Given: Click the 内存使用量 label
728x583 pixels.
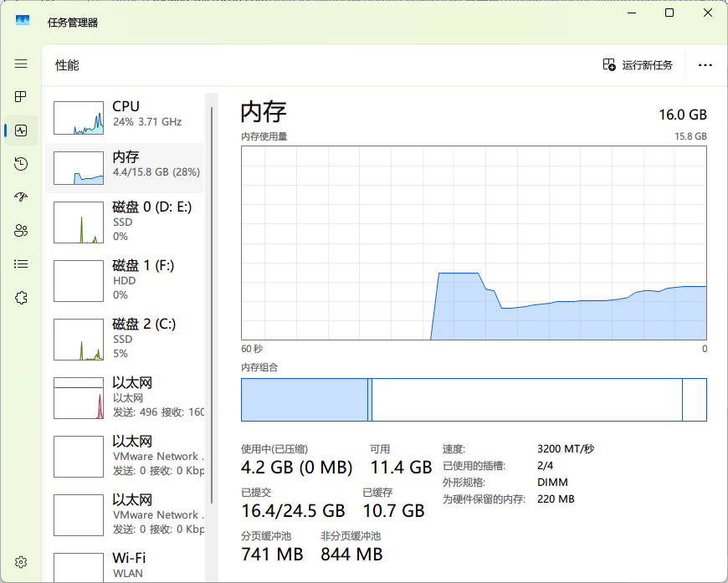Looking at the screenshot, I should point(264,136).
